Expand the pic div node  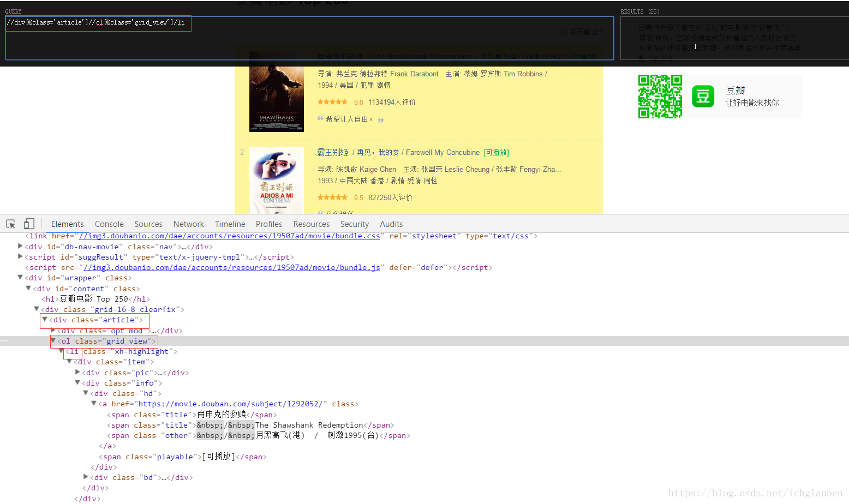pos(77,372)
